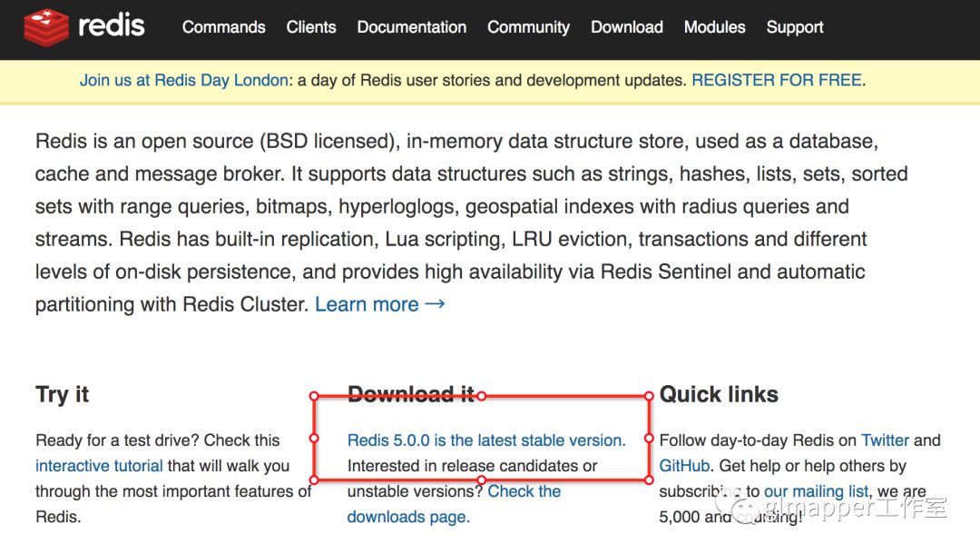Go to the Clients page
Image resolution: width=980 pixels, height=554 pixels.
311,27
